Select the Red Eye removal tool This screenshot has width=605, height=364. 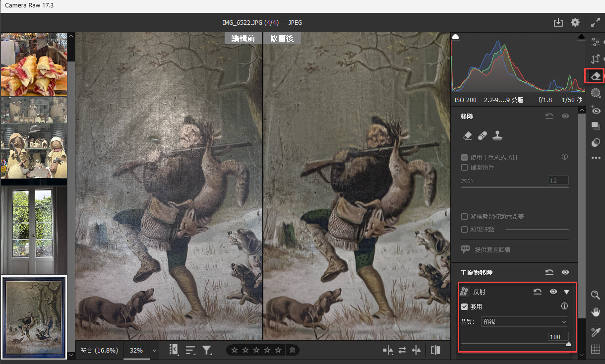coord(596,111)
